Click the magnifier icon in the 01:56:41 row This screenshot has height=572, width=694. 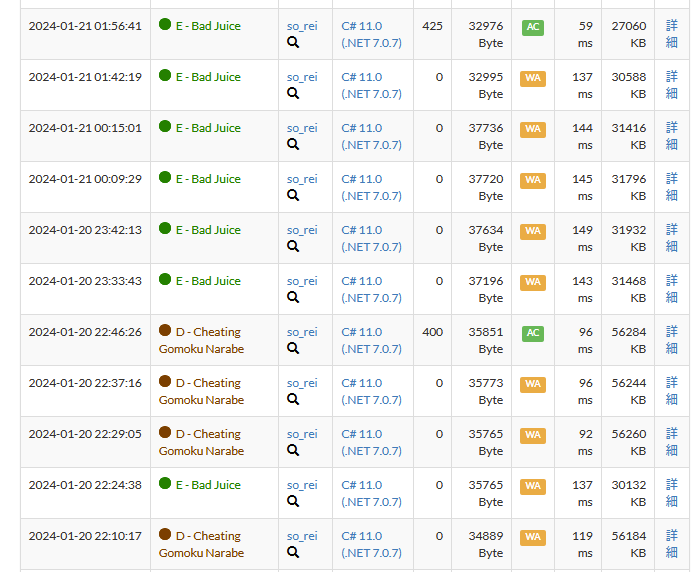pyautogui.click(x=293, y=43)
